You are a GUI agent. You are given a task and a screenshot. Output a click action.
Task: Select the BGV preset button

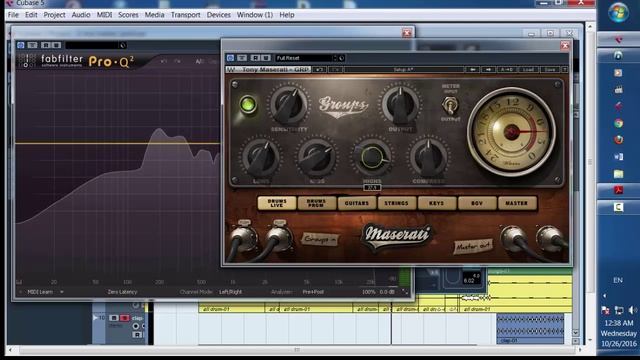pyautogui.click(x=477, y=203)
